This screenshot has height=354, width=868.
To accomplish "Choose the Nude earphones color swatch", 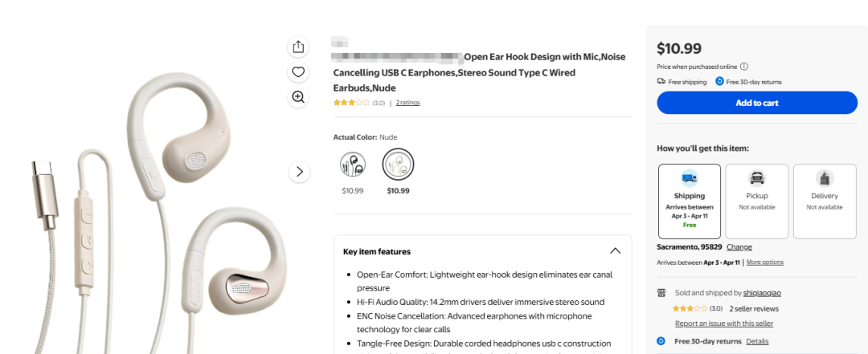I will click(x=398, y=165).
